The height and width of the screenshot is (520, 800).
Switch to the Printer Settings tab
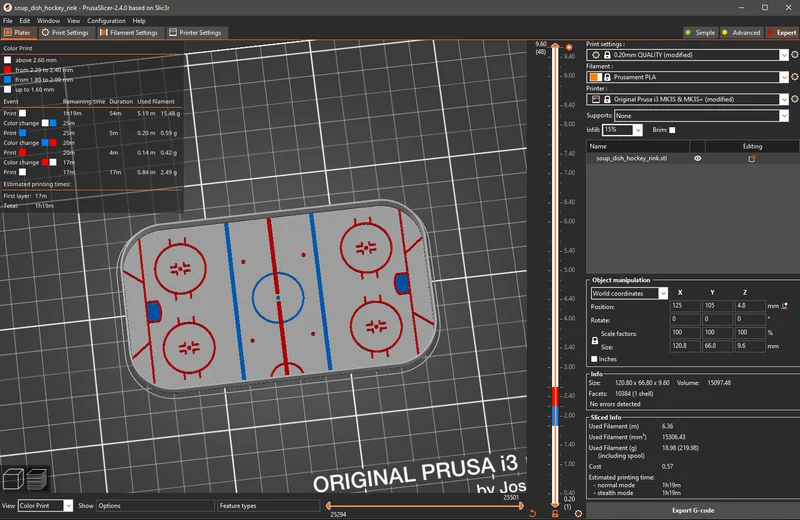pyautogui.click(x=195, y=33)
